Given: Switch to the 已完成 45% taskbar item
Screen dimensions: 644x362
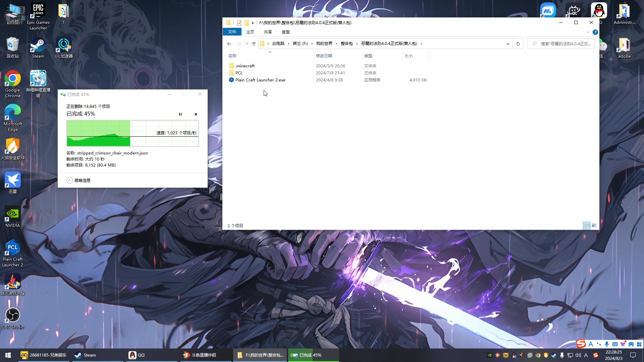Looking at the screenshot, I should 313,355.
